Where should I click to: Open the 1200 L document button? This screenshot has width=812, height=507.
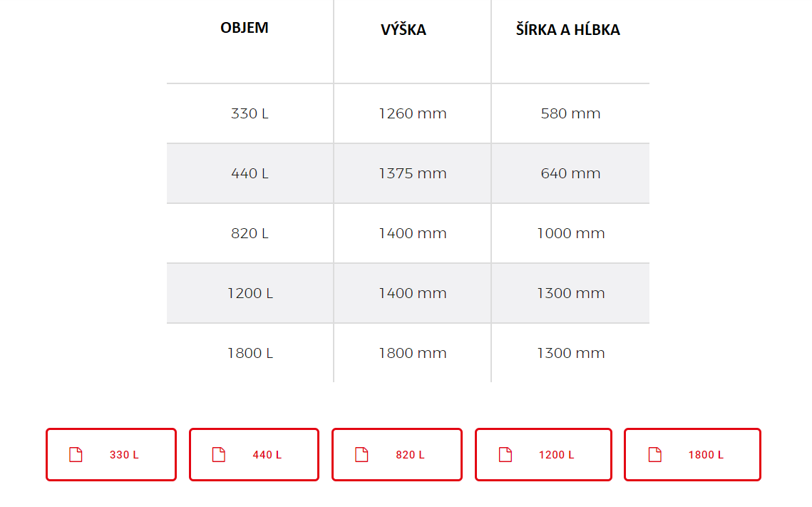tap(543, 455)
